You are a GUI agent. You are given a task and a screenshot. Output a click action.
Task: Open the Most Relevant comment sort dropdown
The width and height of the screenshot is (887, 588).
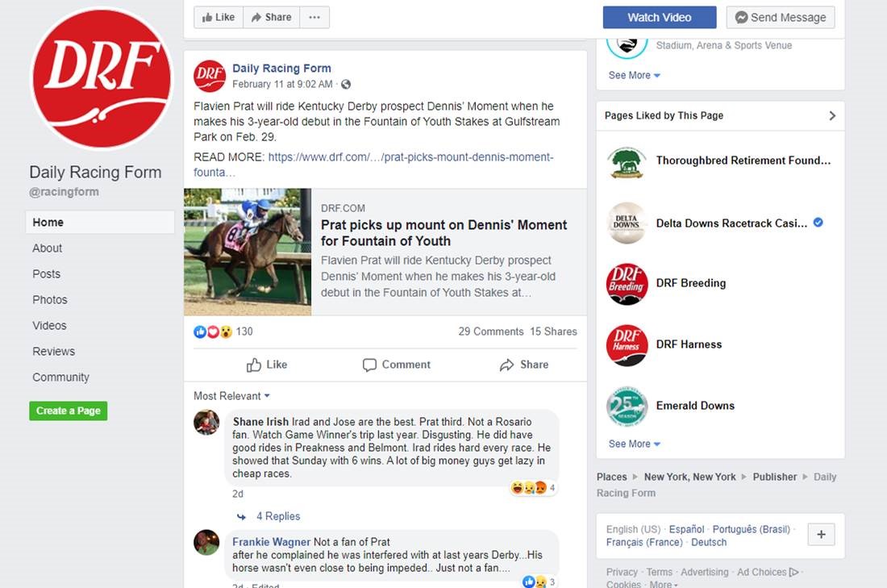(231, 396)
